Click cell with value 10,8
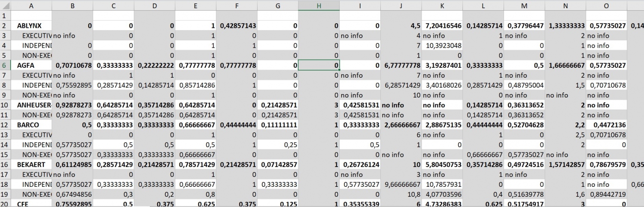This screenshot has width=644, height=207. click(x=401, y=194)
